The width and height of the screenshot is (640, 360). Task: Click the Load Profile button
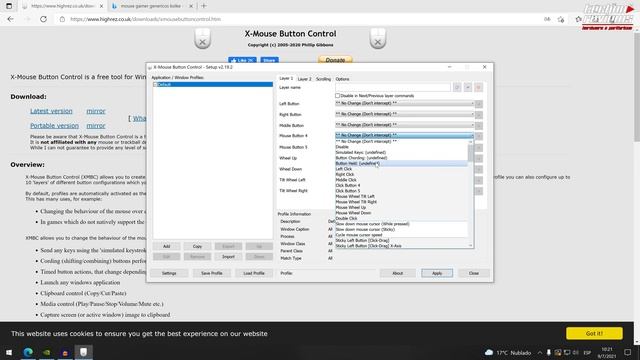coord(254,273)
